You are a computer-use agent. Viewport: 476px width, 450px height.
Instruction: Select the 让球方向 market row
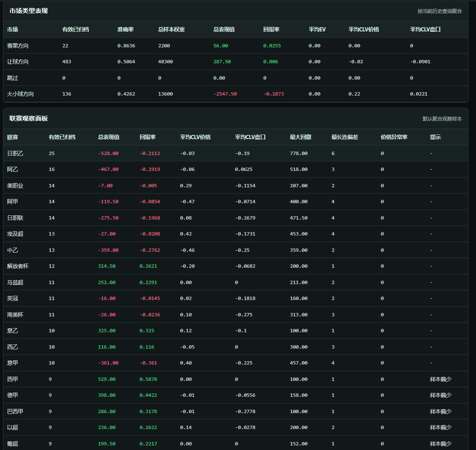point(18,62)
